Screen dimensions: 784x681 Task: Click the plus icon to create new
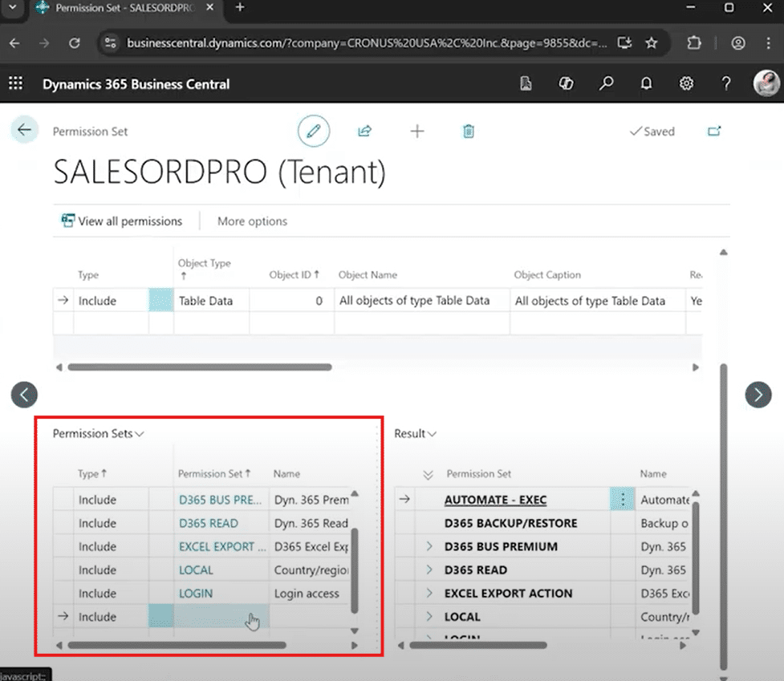pos(417,131)
